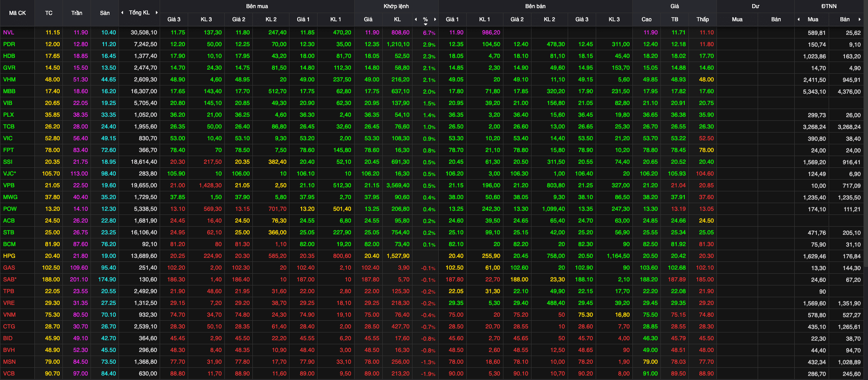Click right arrow beside % column header
Viewport: 868px width, 380px height.
point(435,19)
